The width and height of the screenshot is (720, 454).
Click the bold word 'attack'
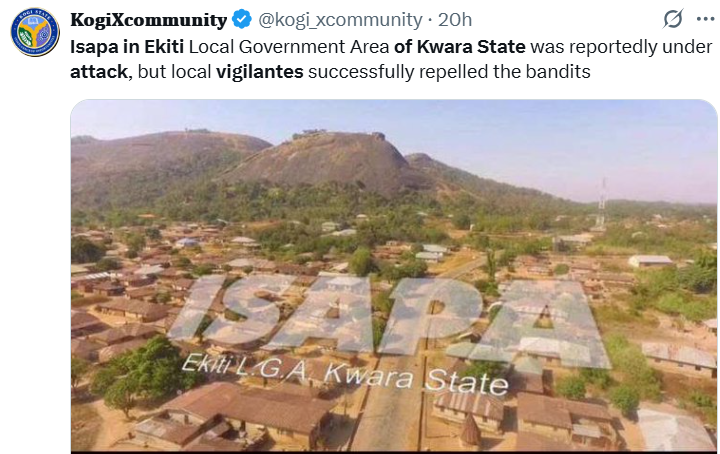[96, 72]
